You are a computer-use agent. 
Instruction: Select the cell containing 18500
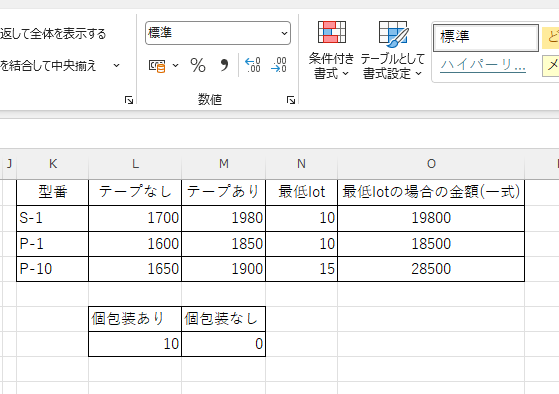click(x=431, y=244)
